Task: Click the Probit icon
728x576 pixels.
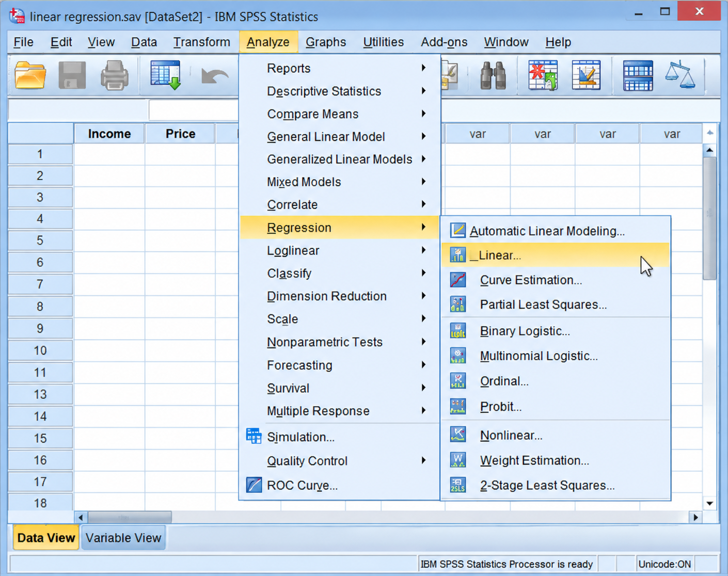Action: click(457, 407)
